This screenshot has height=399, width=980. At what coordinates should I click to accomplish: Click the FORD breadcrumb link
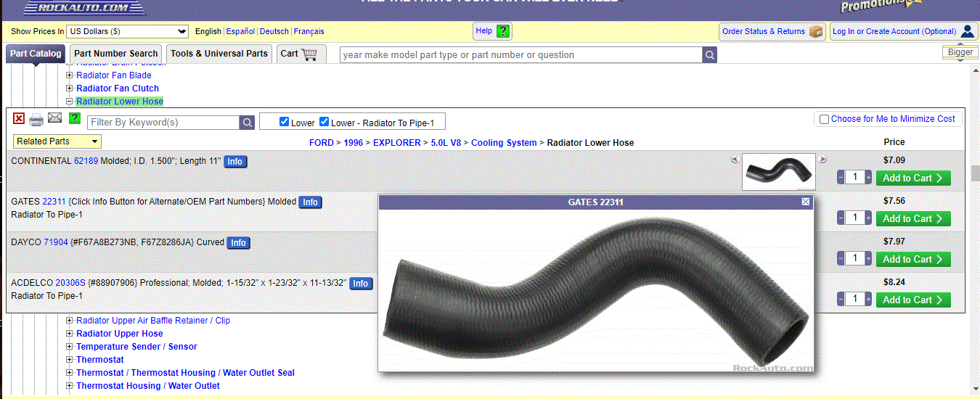pyautogui.click(x=322, y=143)
